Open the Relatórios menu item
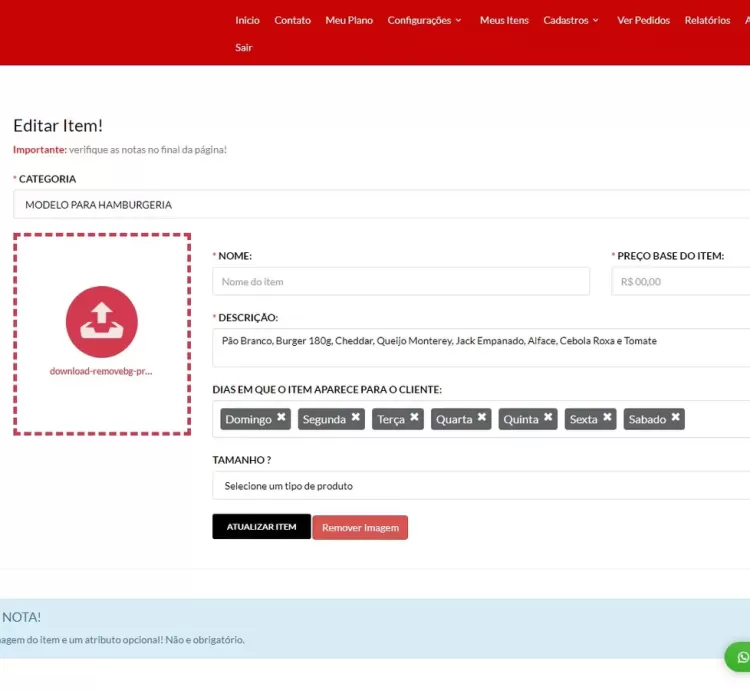Image resolution: width=750 pixels, height=690 pixels. tap(707, 20)
